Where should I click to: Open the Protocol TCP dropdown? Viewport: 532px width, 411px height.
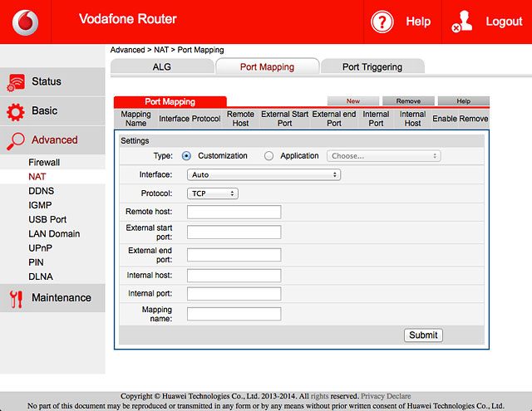[213, 193]
